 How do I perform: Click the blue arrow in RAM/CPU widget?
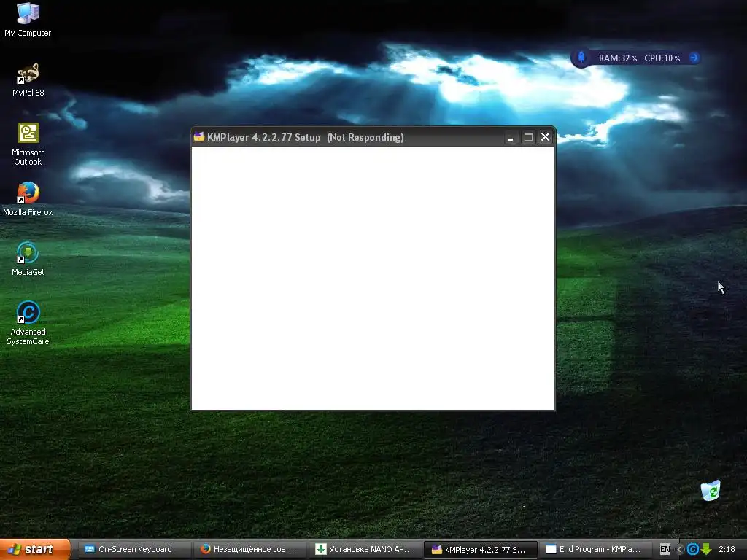point(694,58)
